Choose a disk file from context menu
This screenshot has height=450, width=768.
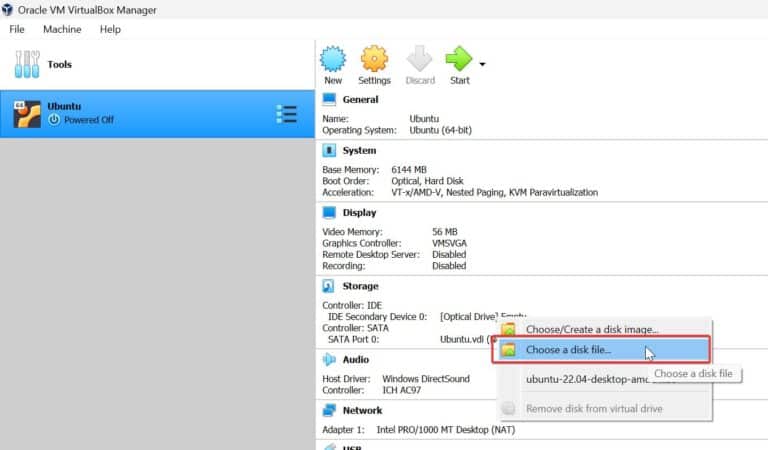point(568,350)
